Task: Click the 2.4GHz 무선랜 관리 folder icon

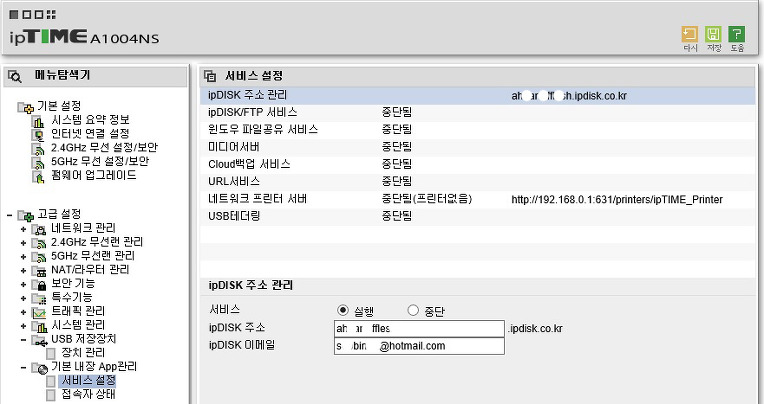Action: tap(39, 243)
